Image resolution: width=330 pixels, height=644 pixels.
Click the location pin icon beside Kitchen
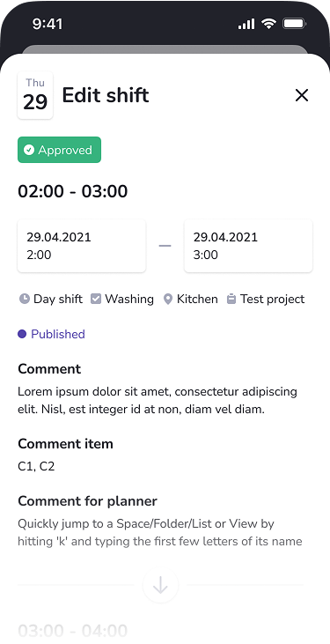[167, 299]
